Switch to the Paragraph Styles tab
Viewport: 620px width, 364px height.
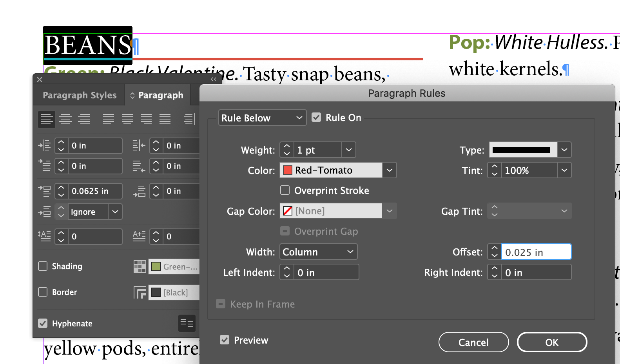tap(80, 95)
